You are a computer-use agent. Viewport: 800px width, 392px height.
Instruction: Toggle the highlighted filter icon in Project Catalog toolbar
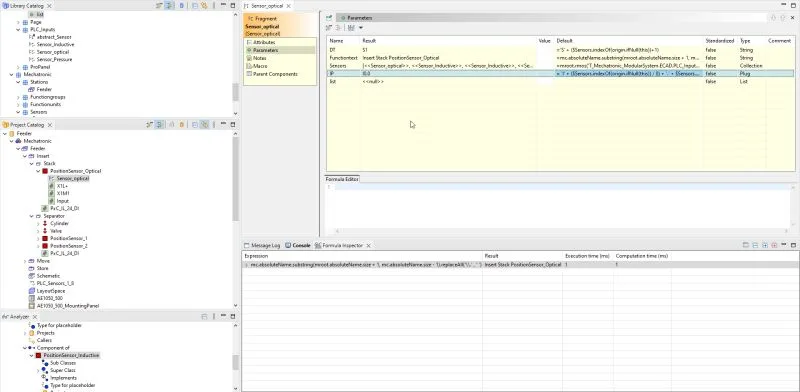pyautogui.click(x=204, y=125)
